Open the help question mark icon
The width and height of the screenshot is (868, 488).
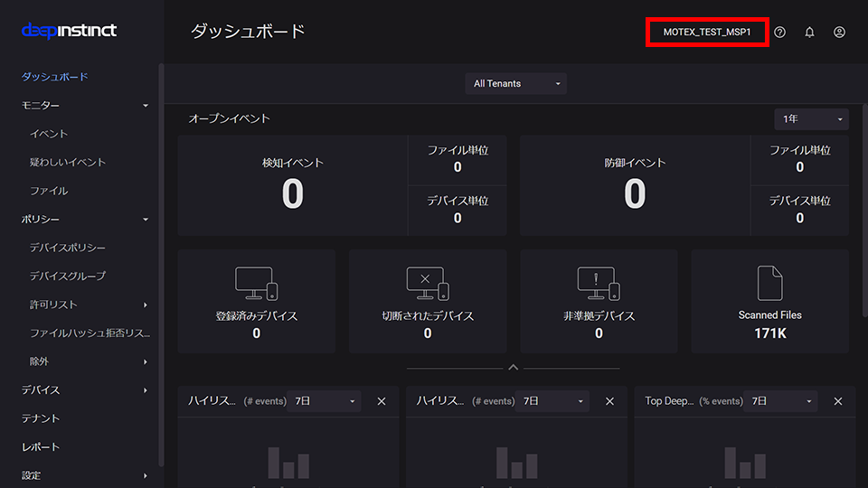(780, 33)
